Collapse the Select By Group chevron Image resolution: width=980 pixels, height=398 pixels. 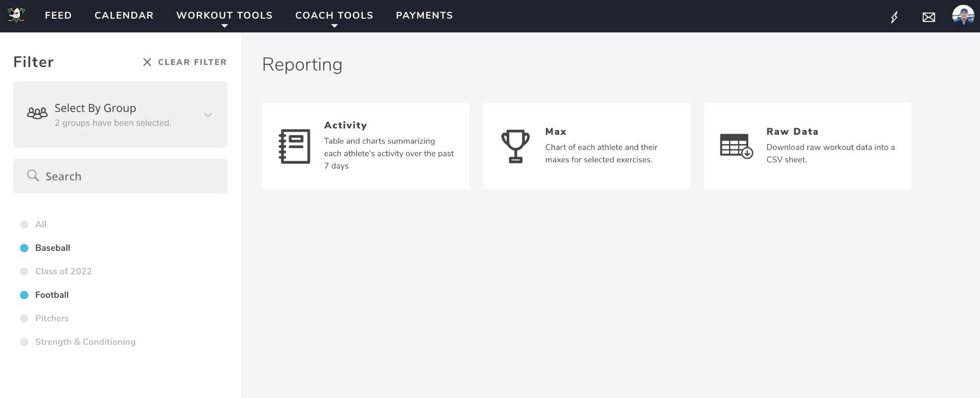208,115
